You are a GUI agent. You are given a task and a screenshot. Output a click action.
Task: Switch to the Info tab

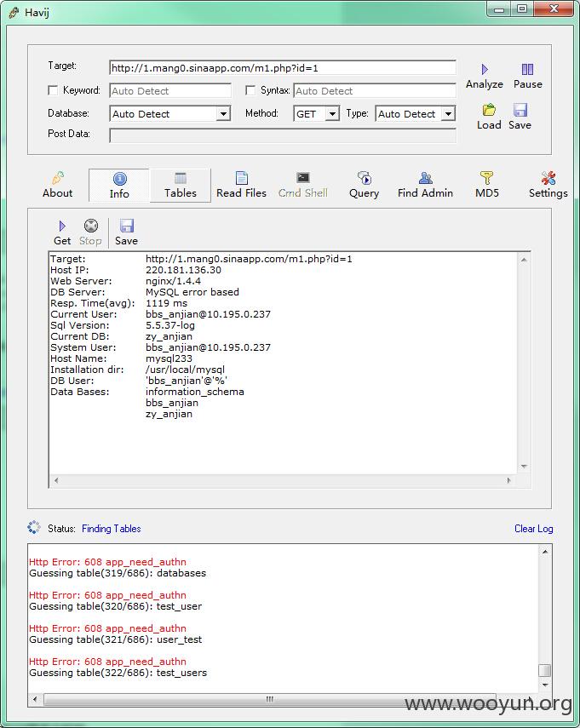119,185
